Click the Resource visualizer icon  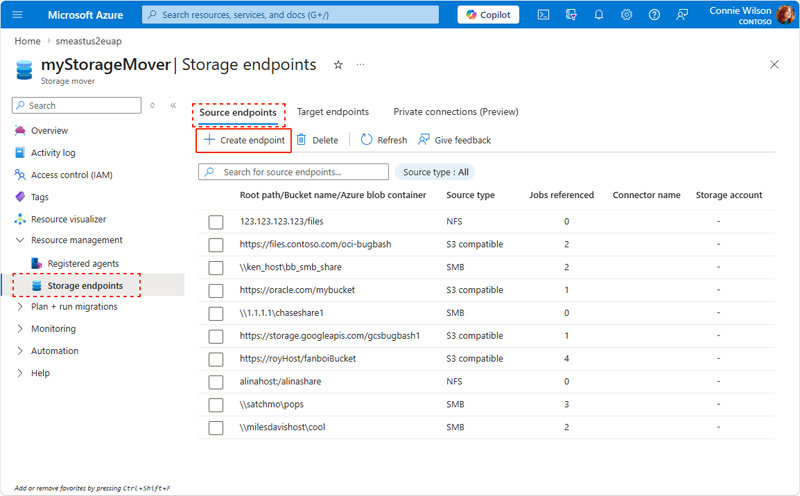(x=20, y=219)
